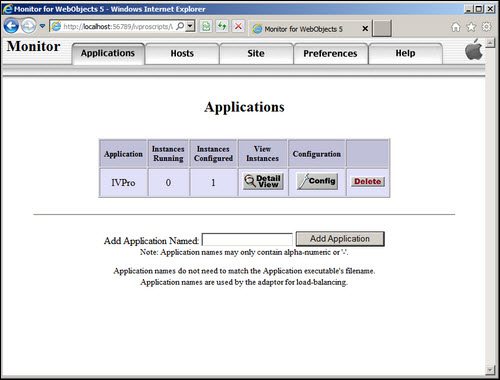This screenshot has height=380, width=500.
Task: Switch to the Site tab
Action: tap(256, 54)
